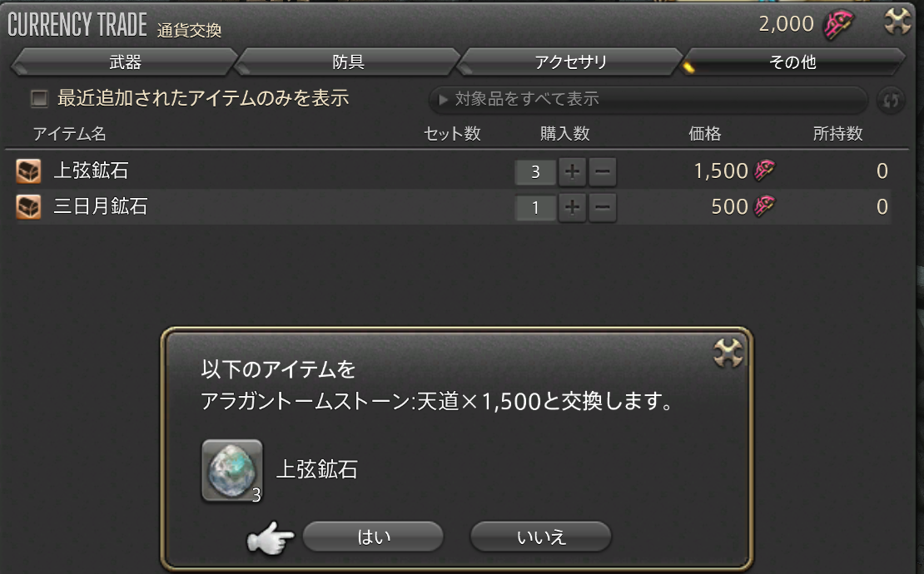Click the tomestone icon beside the 500 price
924x574 pixels.
point(764,206)
